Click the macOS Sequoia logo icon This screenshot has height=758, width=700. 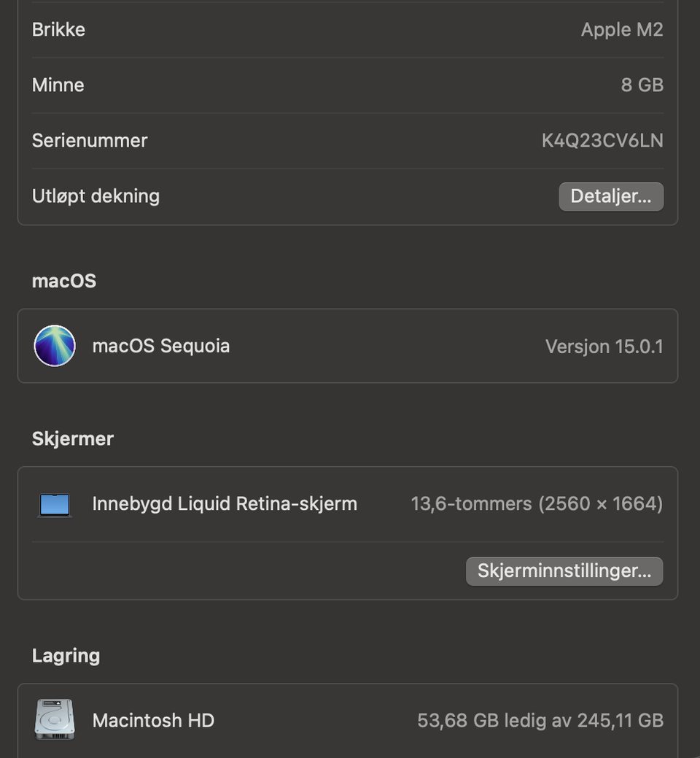tap(55, 346)
